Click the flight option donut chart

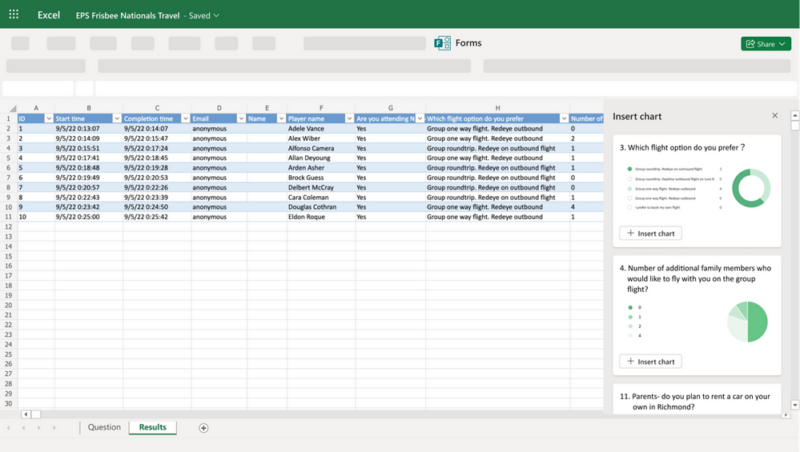750,188
